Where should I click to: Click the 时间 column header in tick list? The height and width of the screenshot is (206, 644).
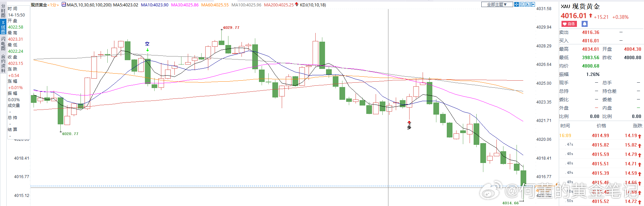[x=565, y=126]
